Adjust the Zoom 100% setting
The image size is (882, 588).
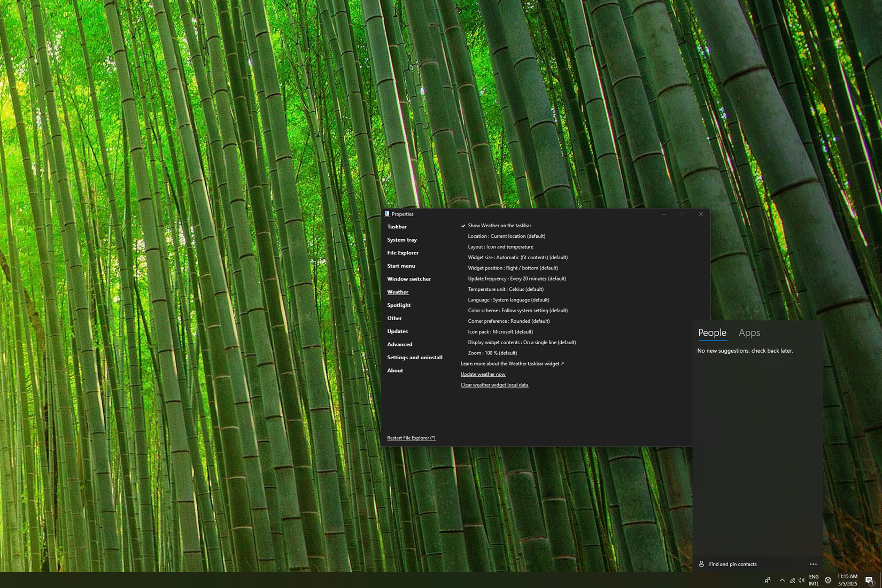pos(492,353)
